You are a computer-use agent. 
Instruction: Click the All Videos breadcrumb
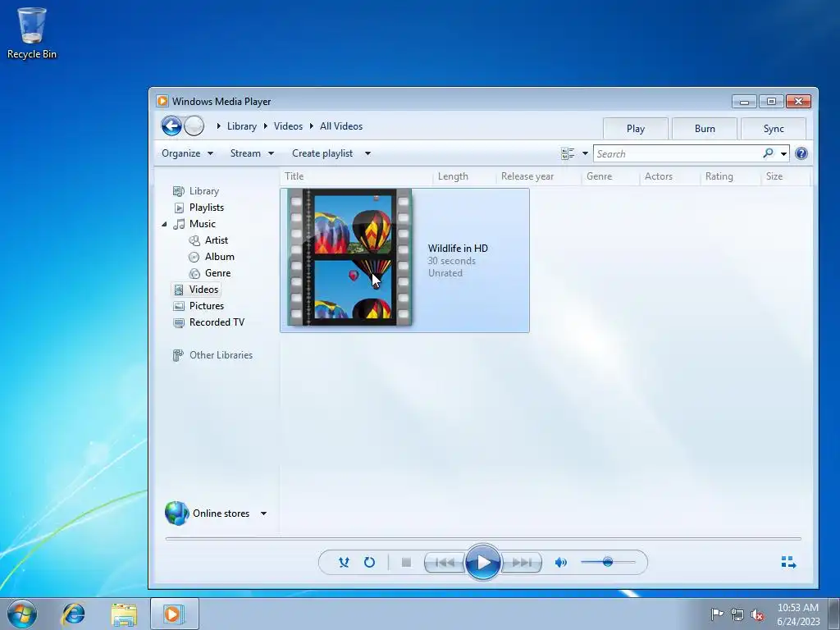pyautogui.click(x=341, y=126)
